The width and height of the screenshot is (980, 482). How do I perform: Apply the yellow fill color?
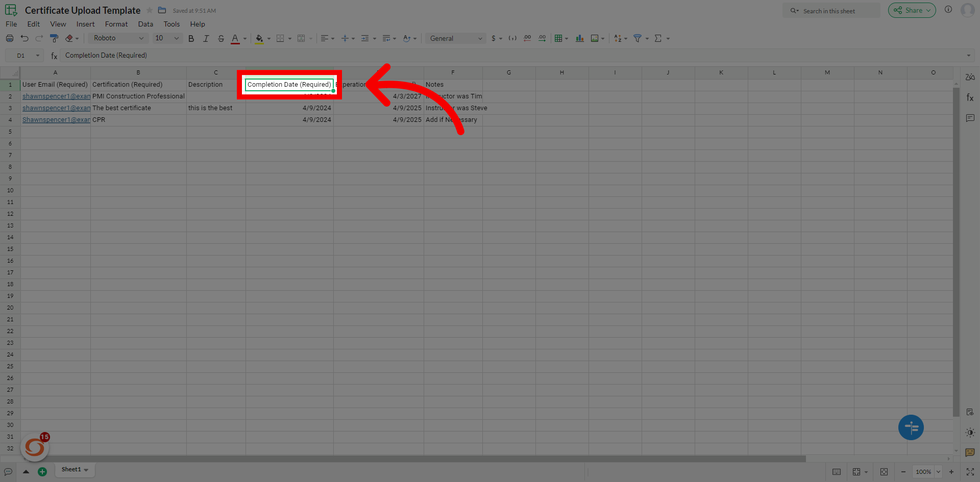259,38
